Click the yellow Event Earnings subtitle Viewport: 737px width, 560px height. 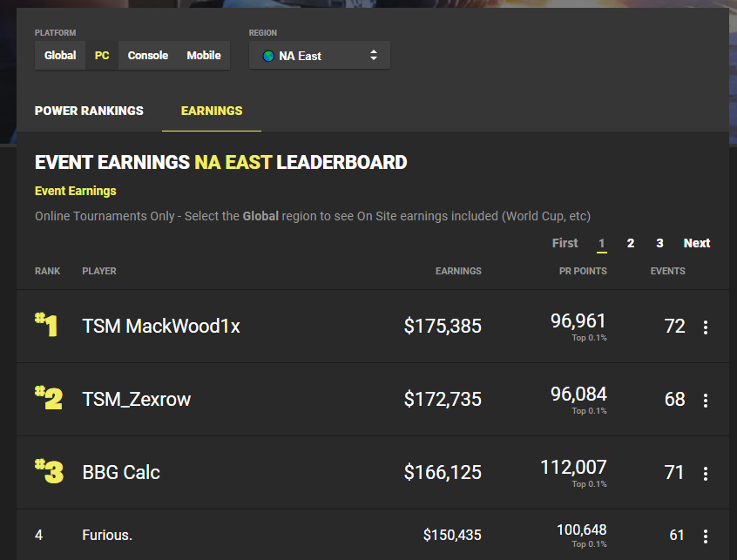coord(76,192)
